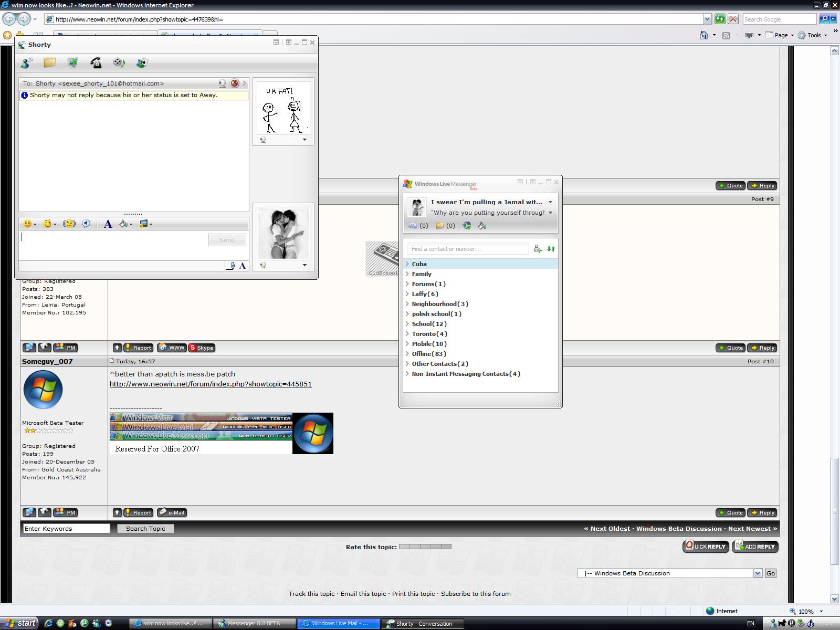Screen dimensions: 840x630
Task: Click the ADD REPLY button
Action: [755, 547]
